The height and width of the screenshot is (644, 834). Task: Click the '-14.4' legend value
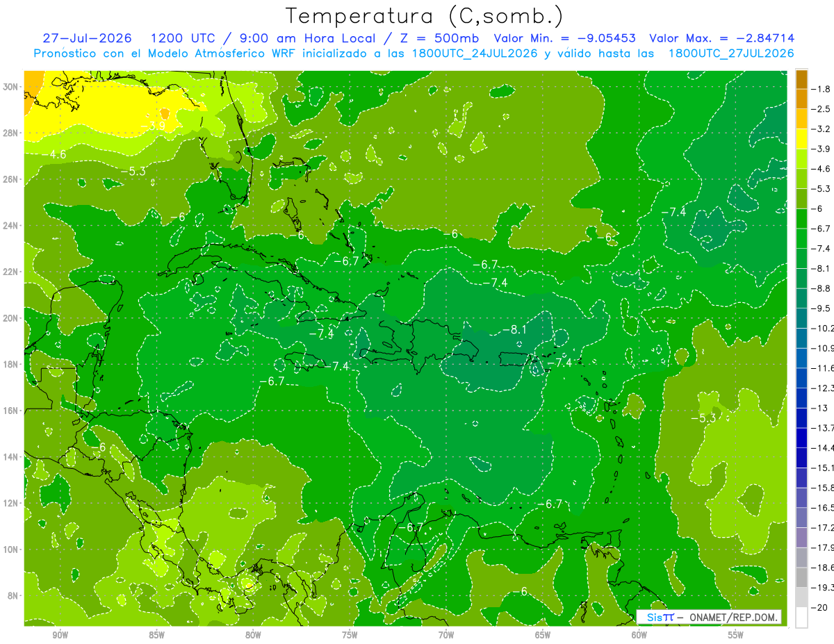tap(823, 447)
